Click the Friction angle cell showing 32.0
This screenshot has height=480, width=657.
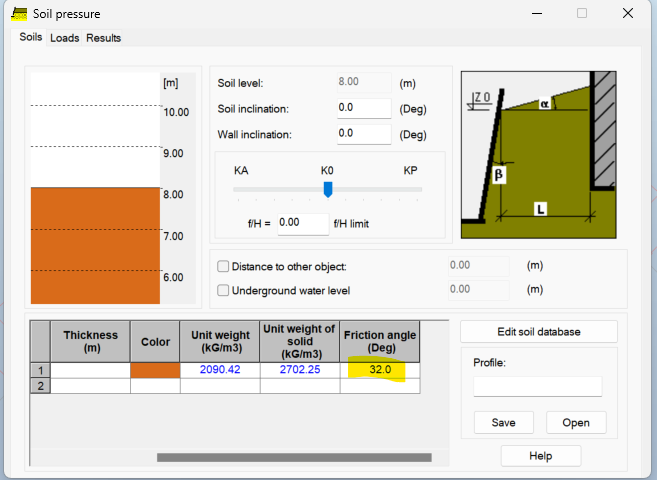(380, 370)
